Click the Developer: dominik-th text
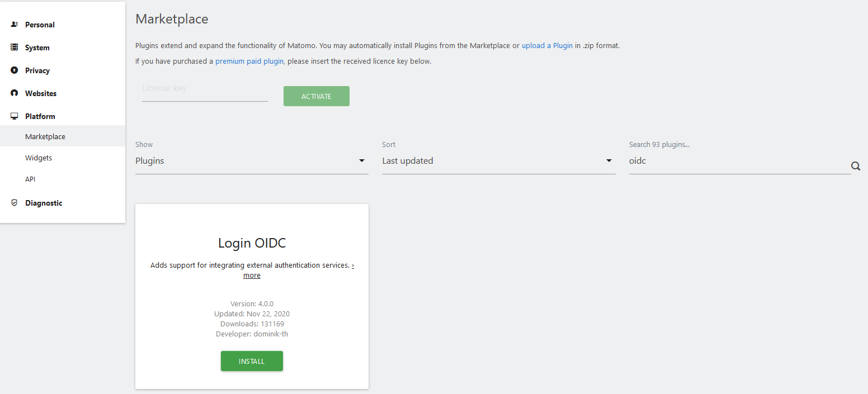 (x=252, y=334)
